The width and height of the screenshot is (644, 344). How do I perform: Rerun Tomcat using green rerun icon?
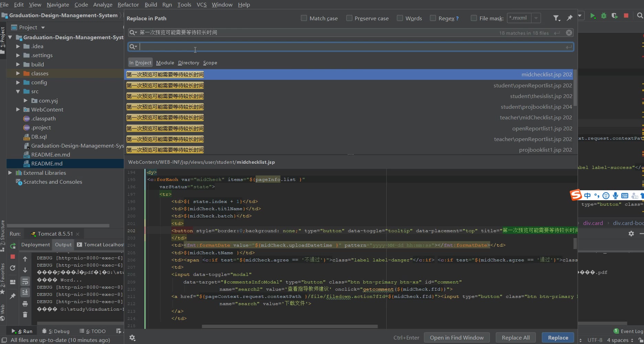(13, 246)
